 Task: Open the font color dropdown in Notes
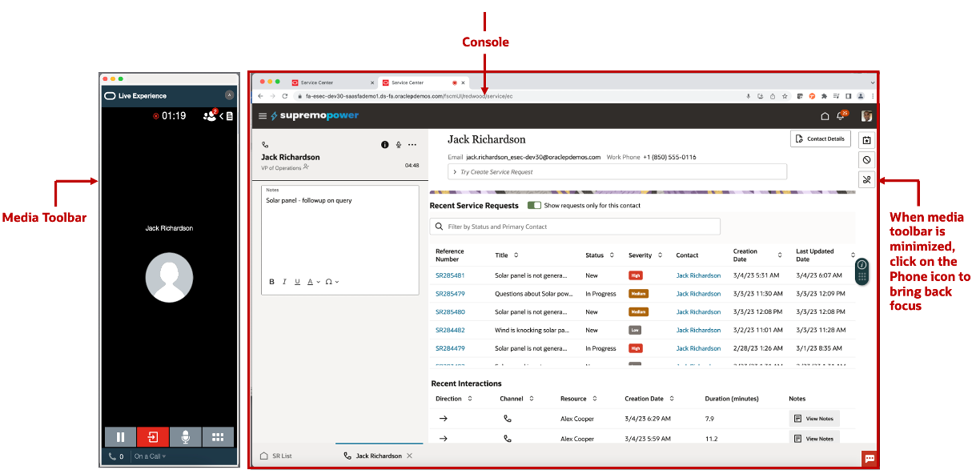[x=314, y=282]
